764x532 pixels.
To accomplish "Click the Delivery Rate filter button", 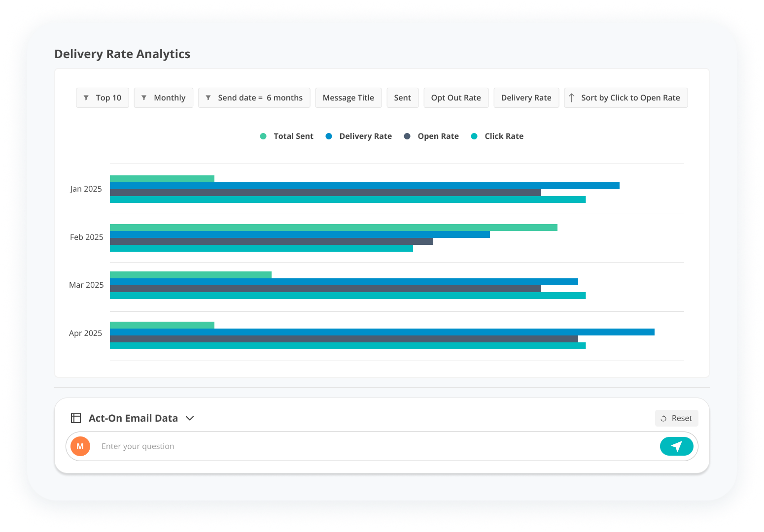I will [526, 98].
